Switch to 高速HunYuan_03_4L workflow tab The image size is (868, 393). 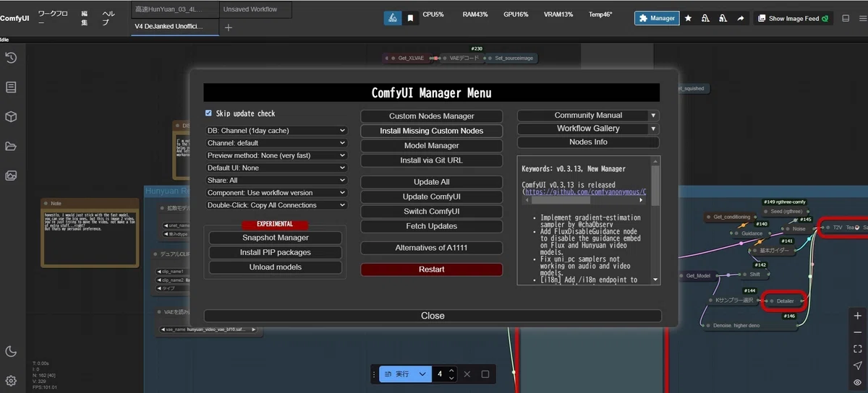174,9
